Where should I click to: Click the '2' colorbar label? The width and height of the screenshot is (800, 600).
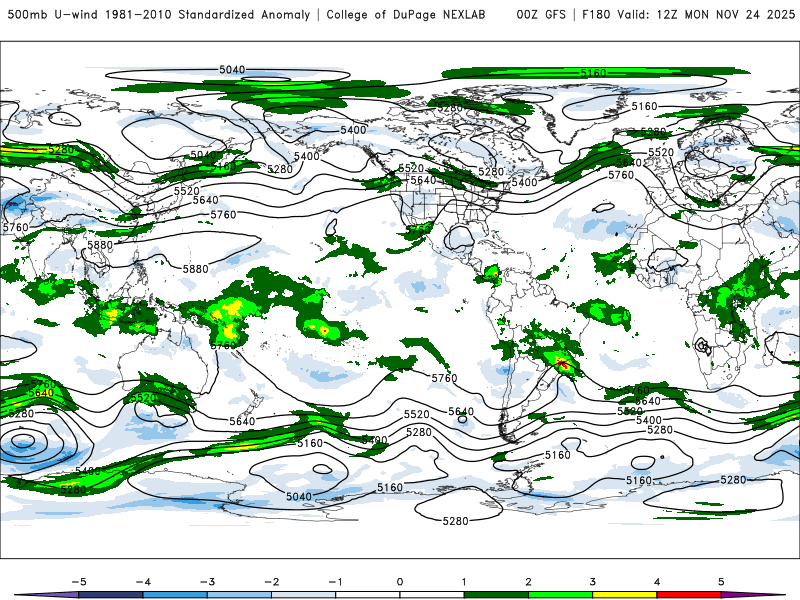529,582
